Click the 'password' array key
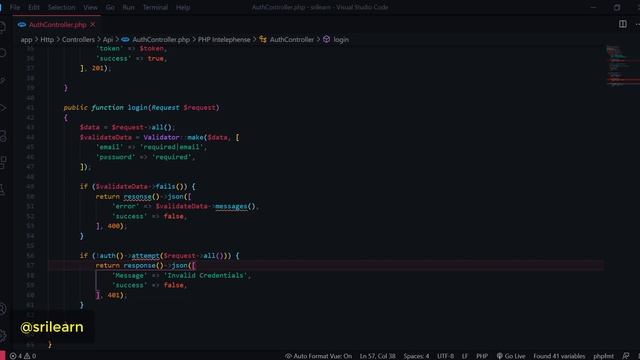 tap(115, 157)
